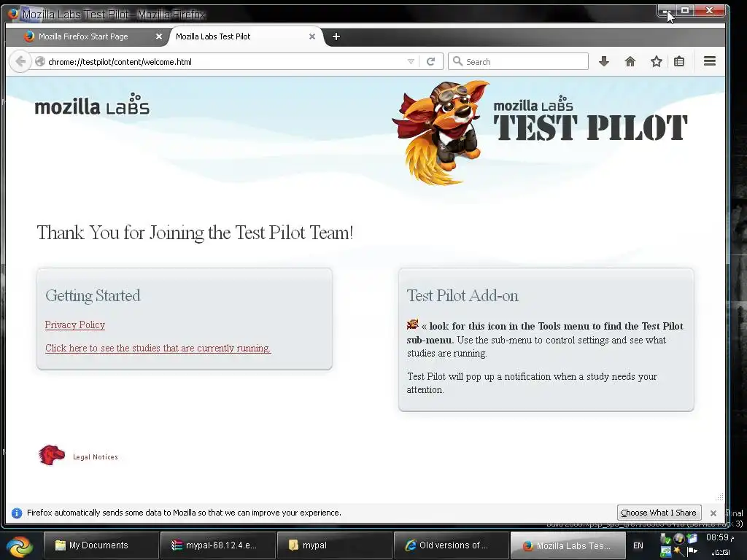The image size is (747, 560).
Task: Open the Privacy Policy link
Action: pyautogui.click(x=75, y=324)
